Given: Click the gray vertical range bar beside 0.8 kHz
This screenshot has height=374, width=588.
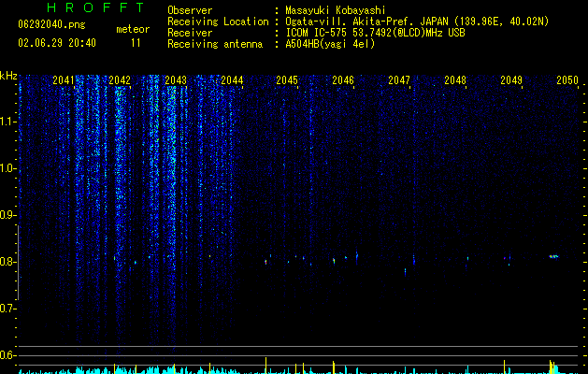Looking at the screenshot, I should [18, 263].
